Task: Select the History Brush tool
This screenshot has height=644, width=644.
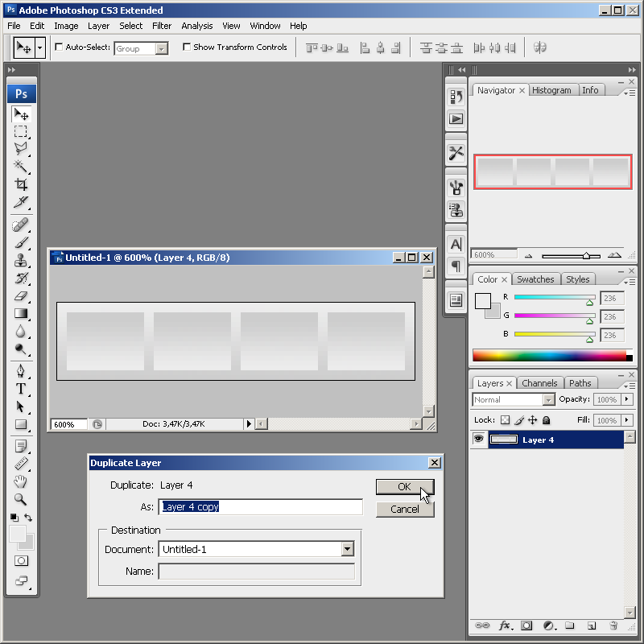Action: point(21,278)
